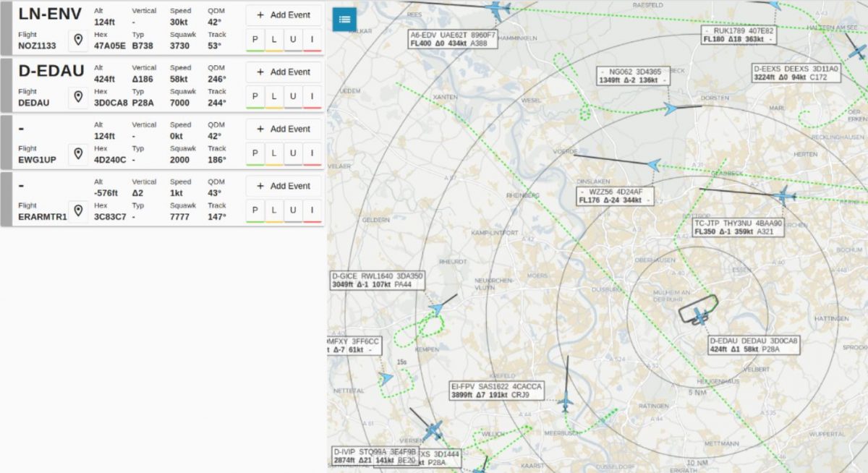Select the LN-ENV registration heading

click(50, 13)
